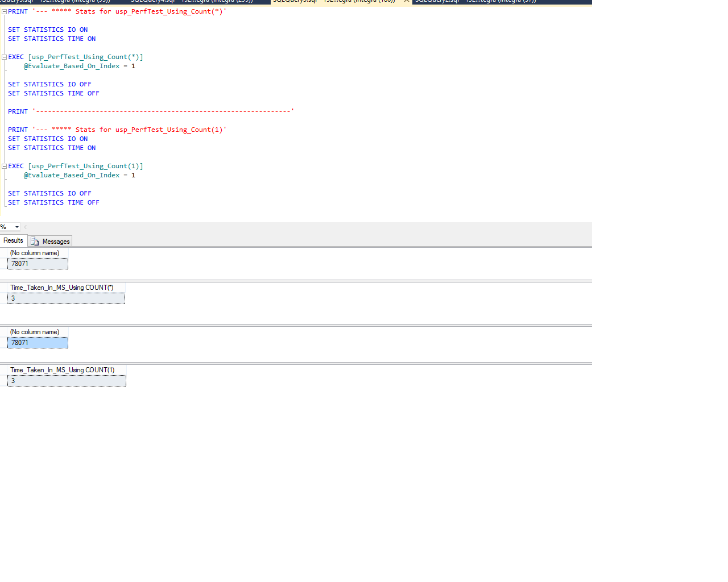The height and width of the screenshot is (582, 728).
Task: Place cursor in EXEC [usp_PerfTest_Using_Count(*)] statement
Action: point(76,57)
